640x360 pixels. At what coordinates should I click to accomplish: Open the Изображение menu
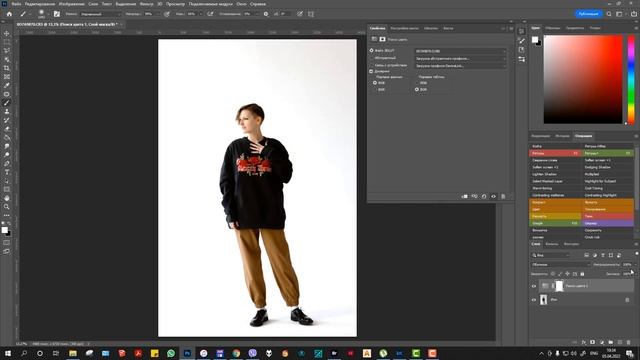click(71, 4)
